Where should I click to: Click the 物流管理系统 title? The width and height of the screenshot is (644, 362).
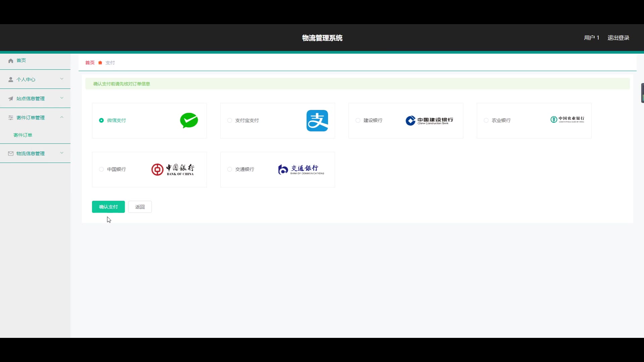click(x=322, y=38)
